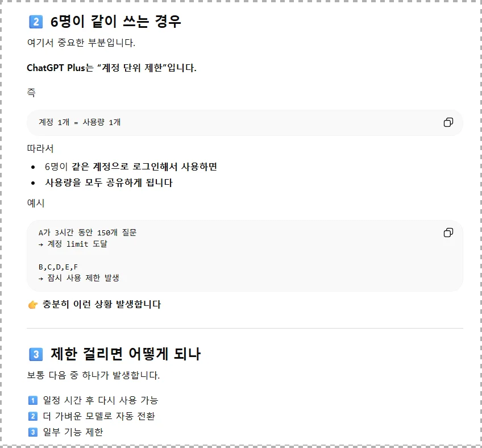This screenshot has height=448, width=482.
Task: Copy the "A가 3시간 동안" example code block
Action: click(x=448, y=232)
